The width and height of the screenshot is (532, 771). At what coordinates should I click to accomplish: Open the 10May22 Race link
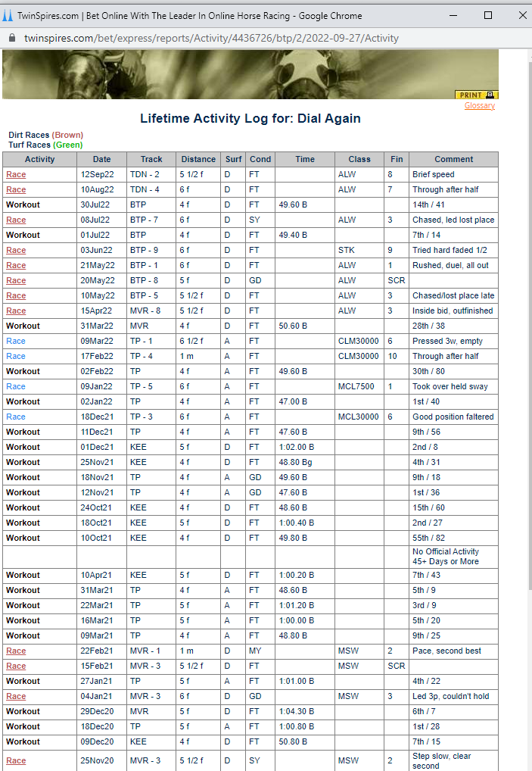point(16,295)
